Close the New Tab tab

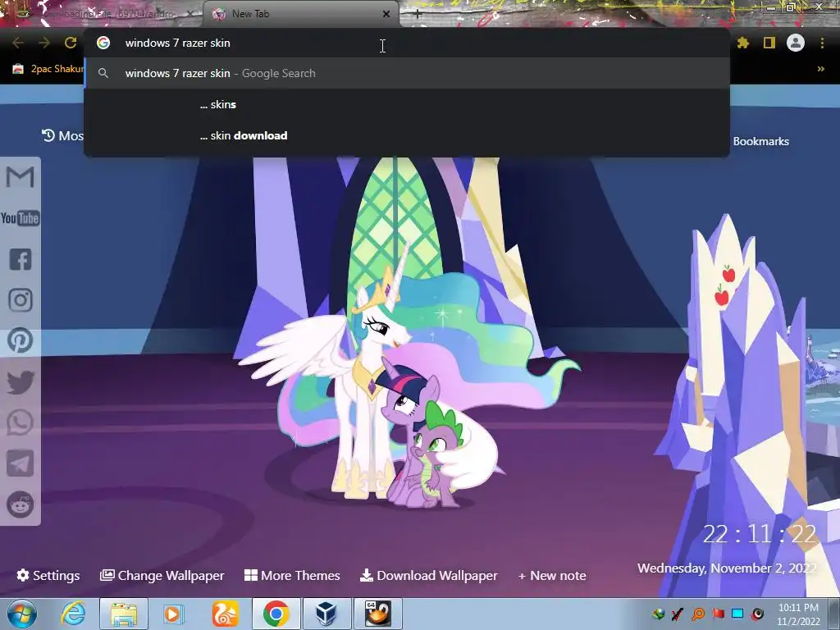pyautogui.click(x=386, y=14)
